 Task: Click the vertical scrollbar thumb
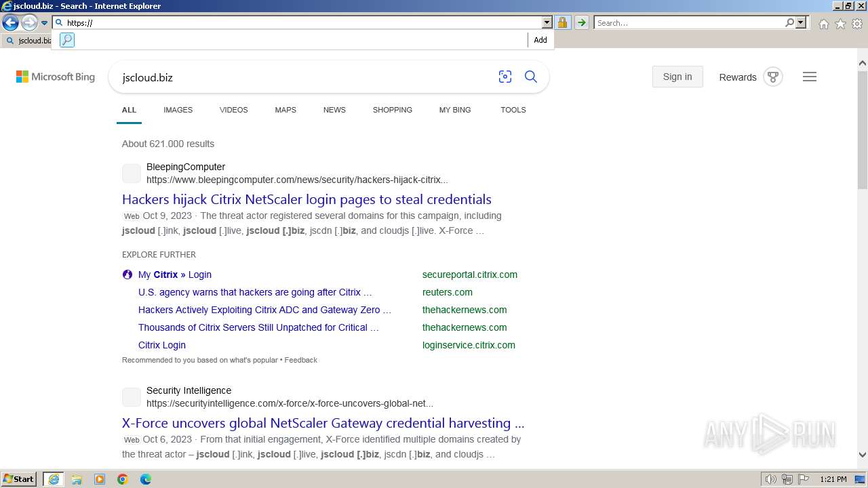(x=863, y=129)
